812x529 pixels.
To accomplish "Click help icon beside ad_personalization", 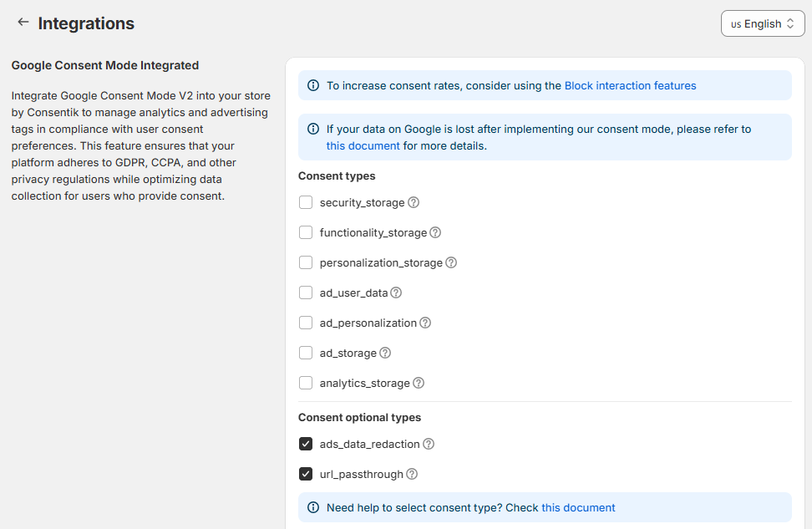I will (425, 323).
